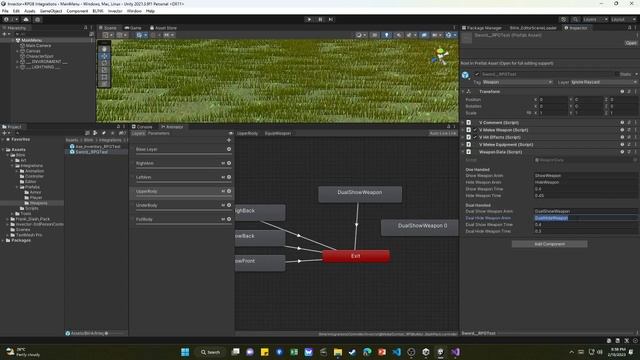Click the Open prefab button in Inspector
The width and height of the screenshot is (640, 360).
[631, 43]
